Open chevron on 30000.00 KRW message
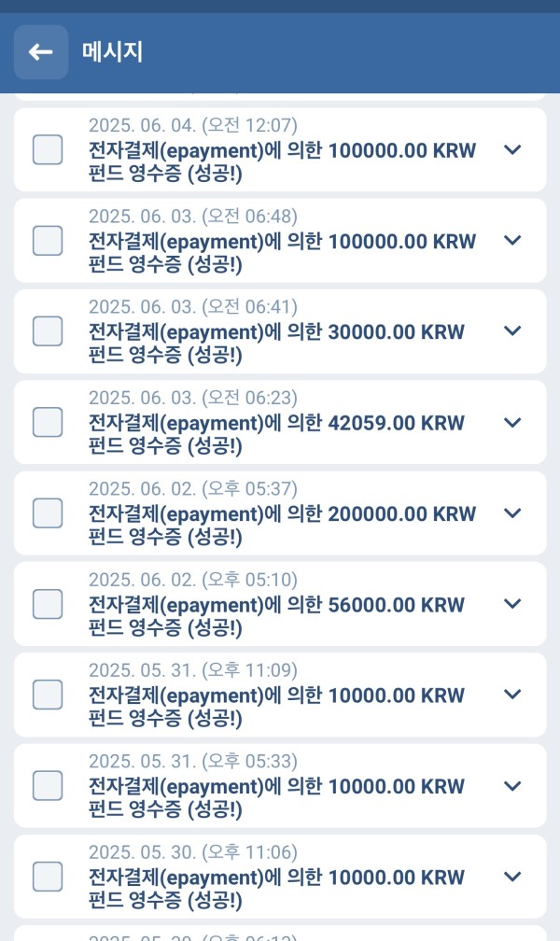This screenshot has height=941, width=560. click(x=511, y=330)
